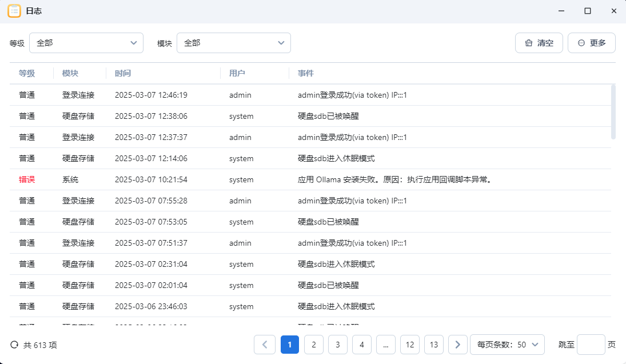Focus the 跳至 page number field
The width and height of the screenshot is (626, 364).
tap(591, 345)
